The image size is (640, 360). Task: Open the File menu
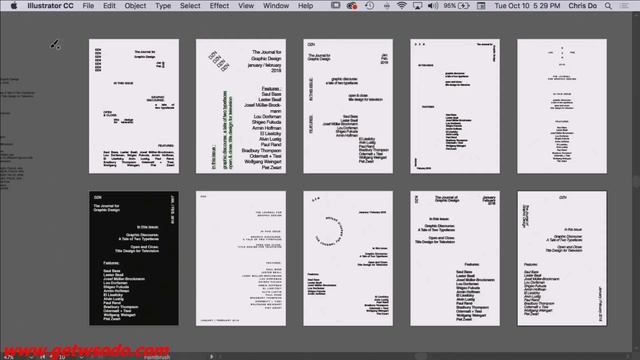pyautogui.click(x=88, y=6)
